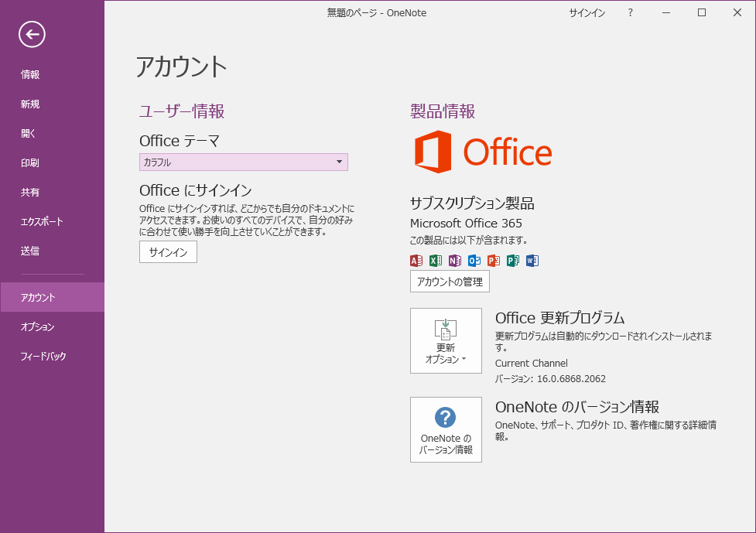
Task: Open the help question mark in title bar
Action: [x=630, y=12]
